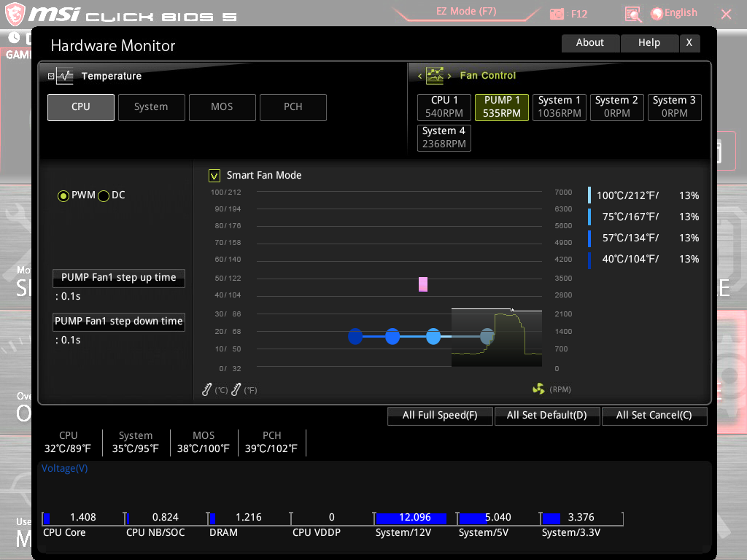Click the 57°C/134°F 13% setting
747x560 pixels.
tap(643, 238)
